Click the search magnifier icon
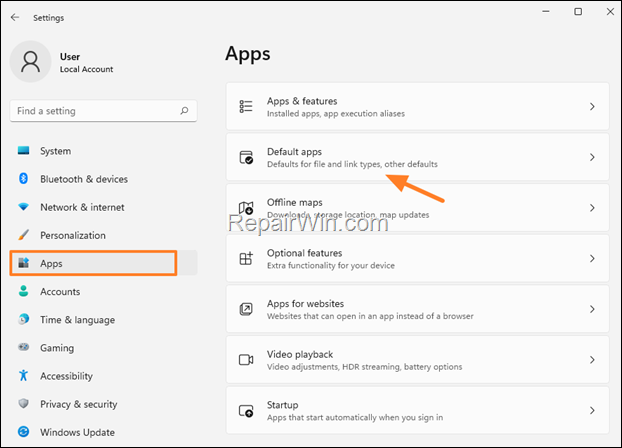 [x=184, y=111]
